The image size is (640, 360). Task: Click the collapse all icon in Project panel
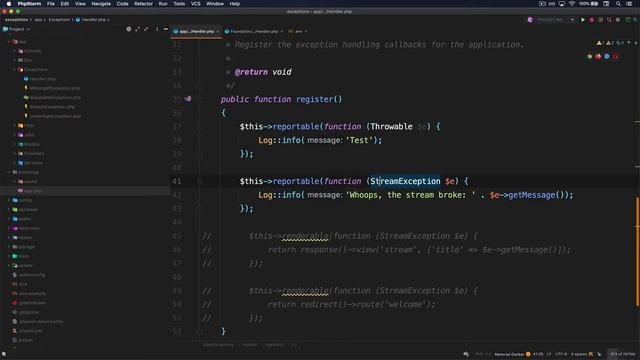[146, 29]
